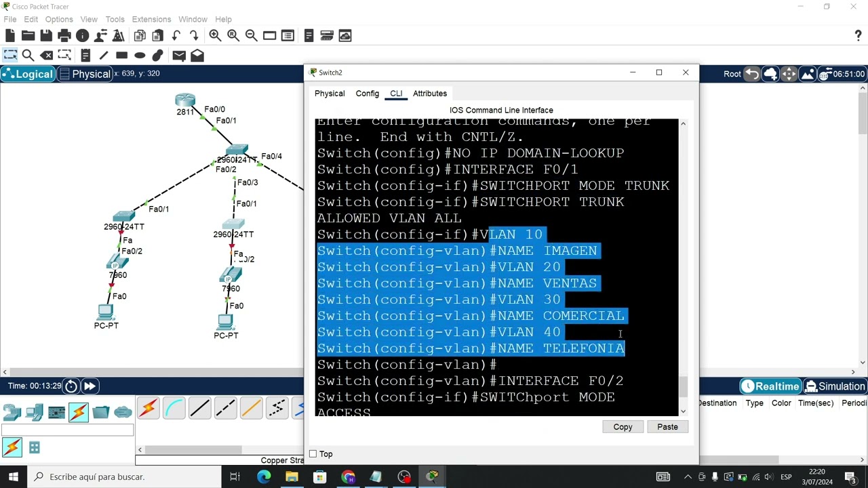Screen dimensions: 868x488
Task: Open Network Information icon
Action: 83,35
